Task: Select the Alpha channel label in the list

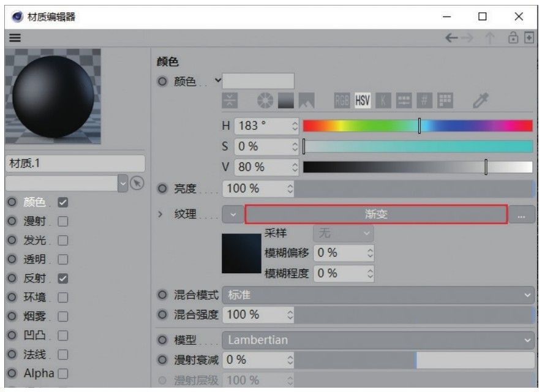Action: click(x=39, y=374)
